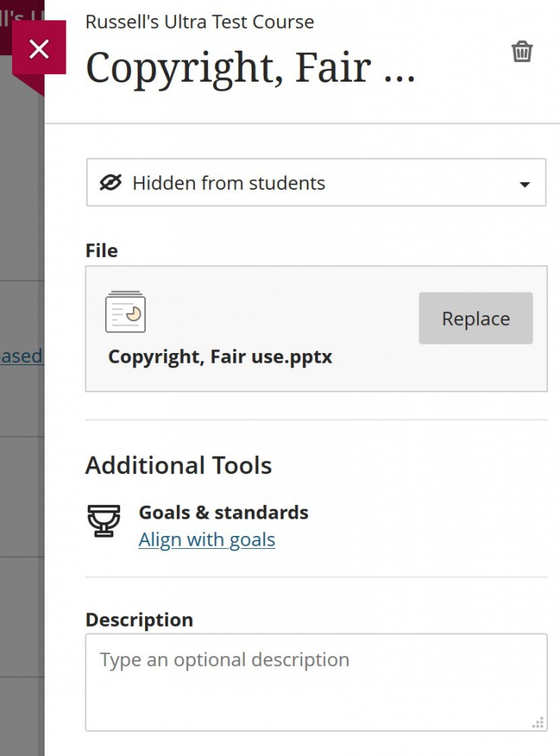Select the 'eased' link behind the panel

tap(20, 356)
